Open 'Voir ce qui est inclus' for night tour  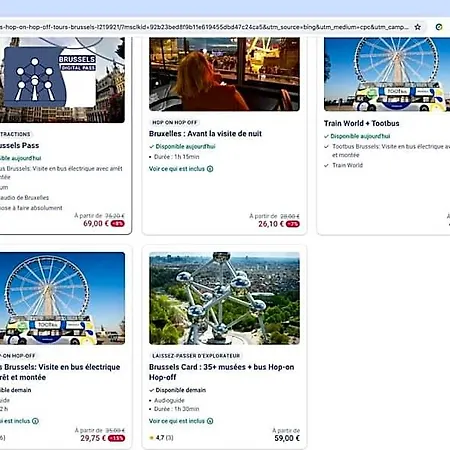coord(177,169)
